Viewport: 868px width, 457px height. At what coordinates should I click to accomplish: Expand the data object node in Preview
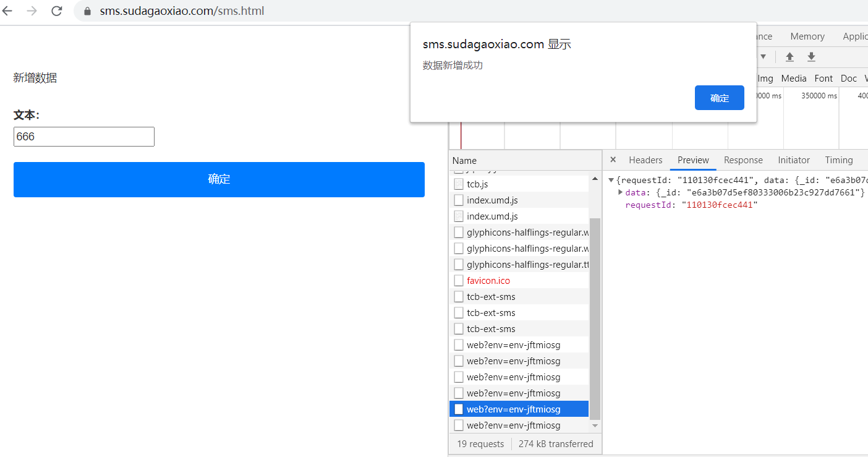(x=620, y=192)
